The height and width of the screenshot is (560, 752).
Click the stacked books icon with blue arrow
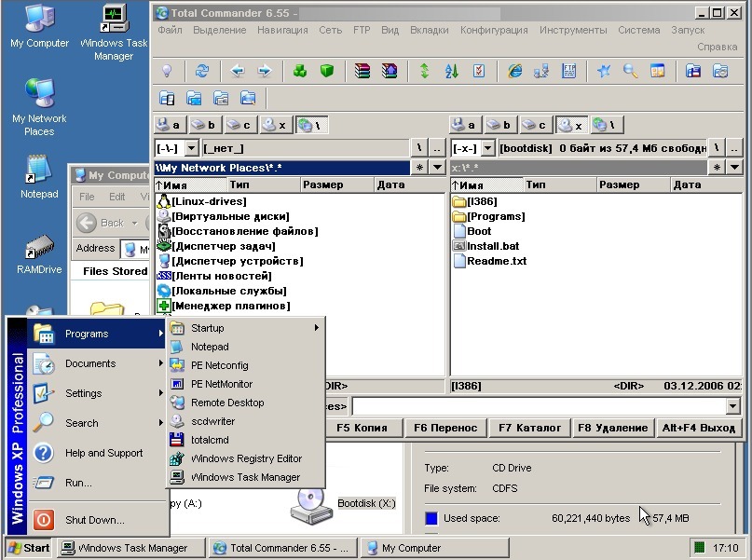coord(390,71)
